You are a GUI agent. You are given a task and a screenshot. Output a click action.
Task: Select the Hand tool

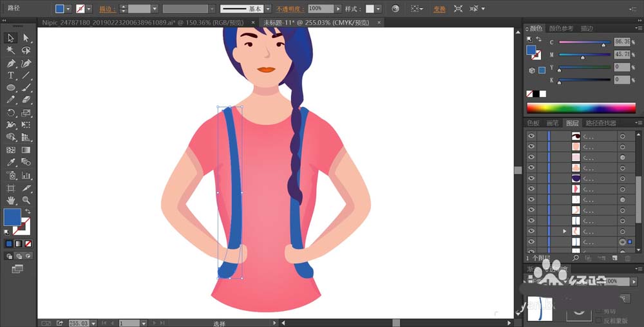11,200
